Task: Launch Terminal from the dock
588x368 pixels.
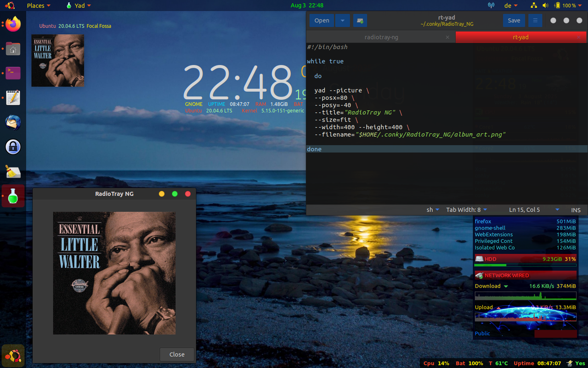Action: 13,73
